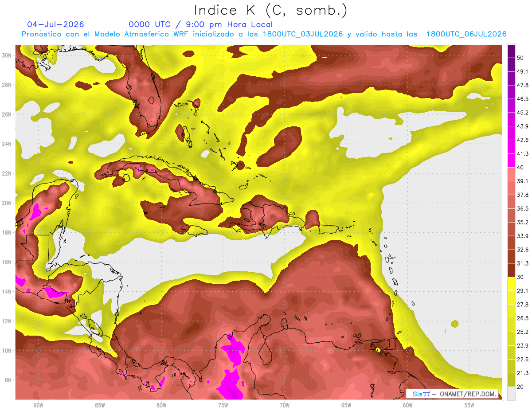Image resolution: width=532 pixels, height=411 pixels.
Task: Click the '33.9' colorbar label
Action: (523, 236)
